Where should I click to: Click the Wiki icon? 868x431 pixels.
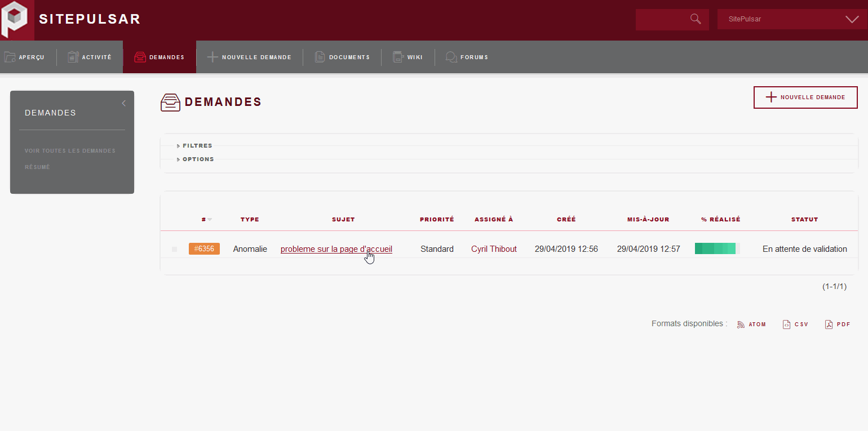click(398, 57)
